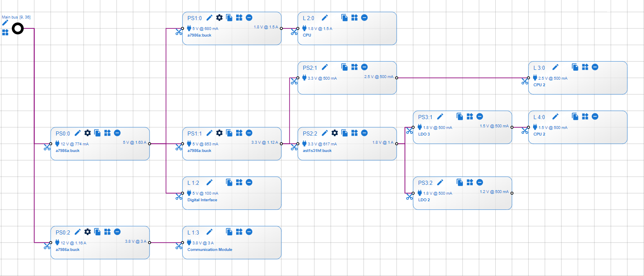Click the copy icon on PS1:0
The width and height of the screenshot is (644, 276).
229,17
